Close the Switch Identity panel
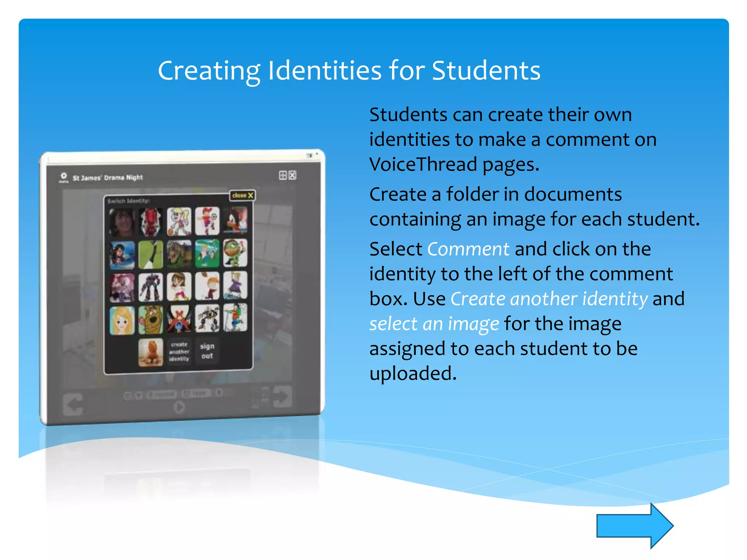Screen dimensions: 747x560 tap(242, 195)
